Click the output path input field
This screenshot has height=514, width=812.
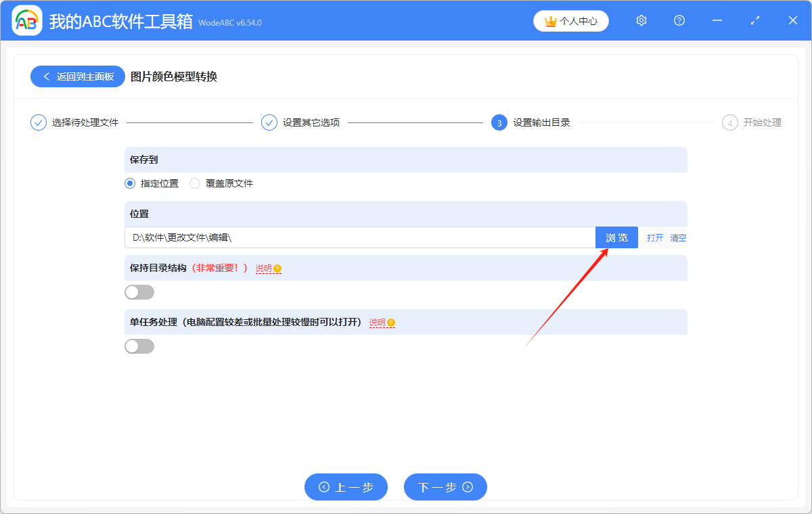(x=359, y=238)
